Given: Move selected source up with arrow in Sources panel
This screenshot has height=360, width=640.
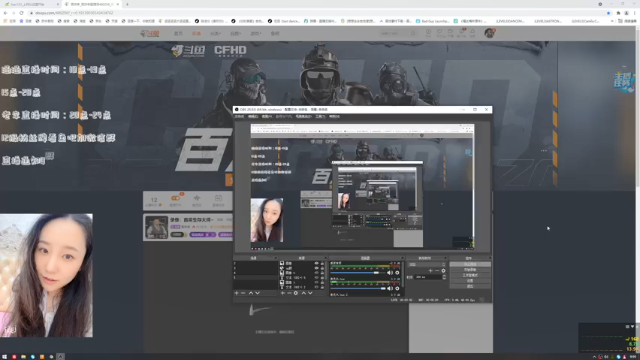Looking at the screenshot, I should coord(304,293).
